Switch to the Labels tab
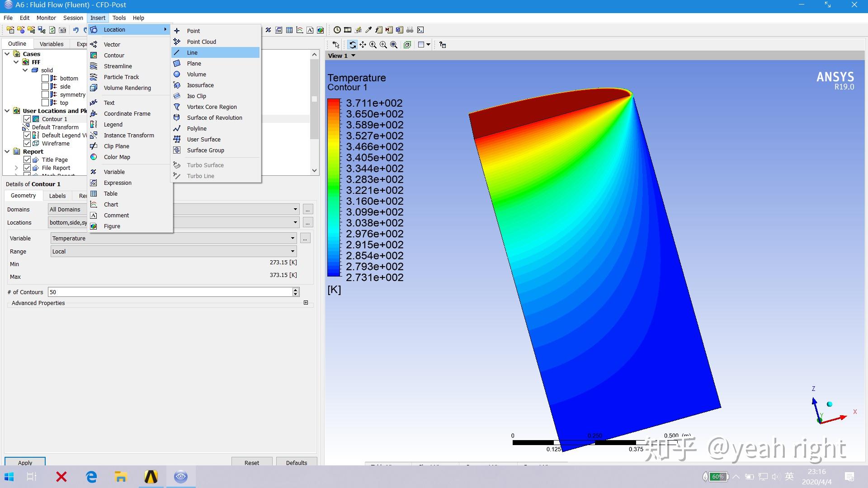The image size is (868, 488). [x=57, y=196]
